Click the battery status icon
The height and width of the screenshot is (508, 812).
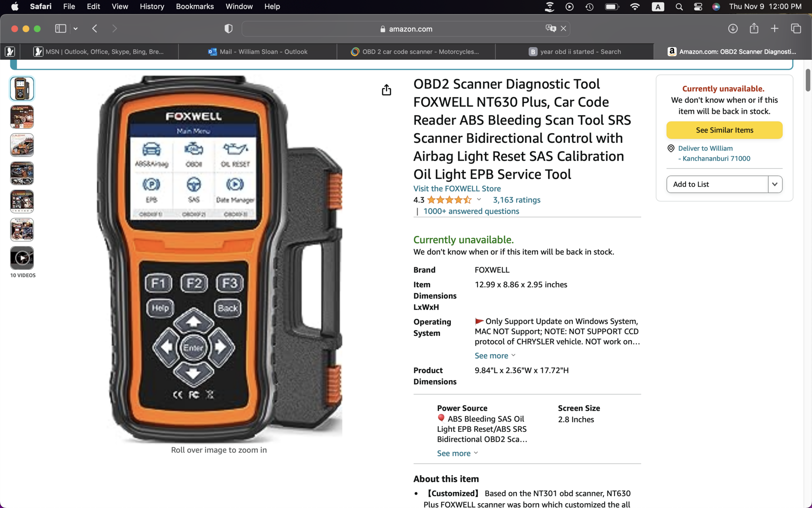click(612, 6)
